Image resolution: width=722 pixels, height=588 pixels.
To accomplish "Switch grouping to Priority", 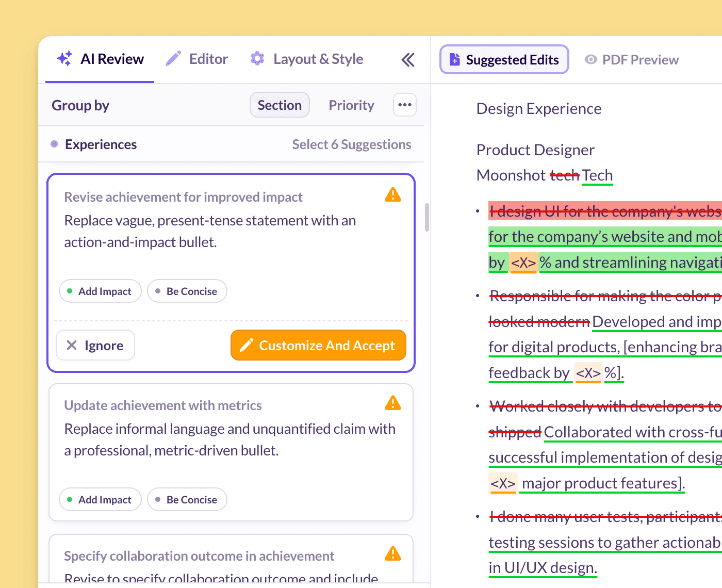I will (351, 105).
